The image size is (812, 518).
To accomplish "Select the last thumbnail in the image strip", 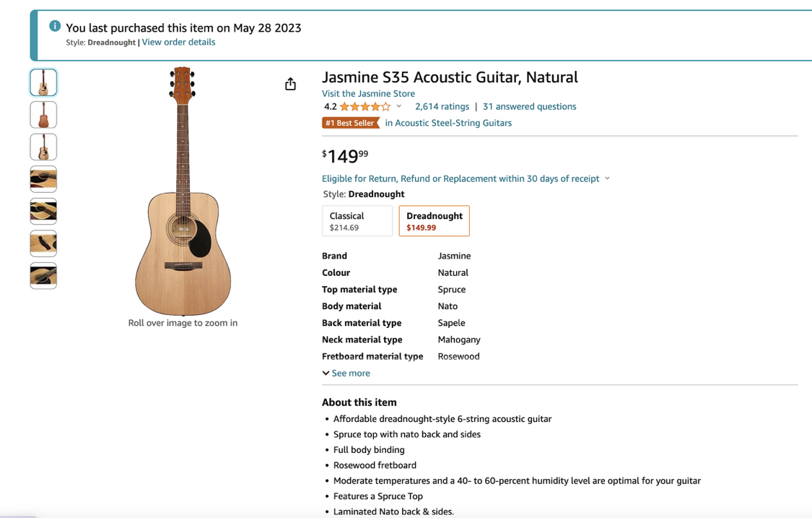I will [43, 275].
